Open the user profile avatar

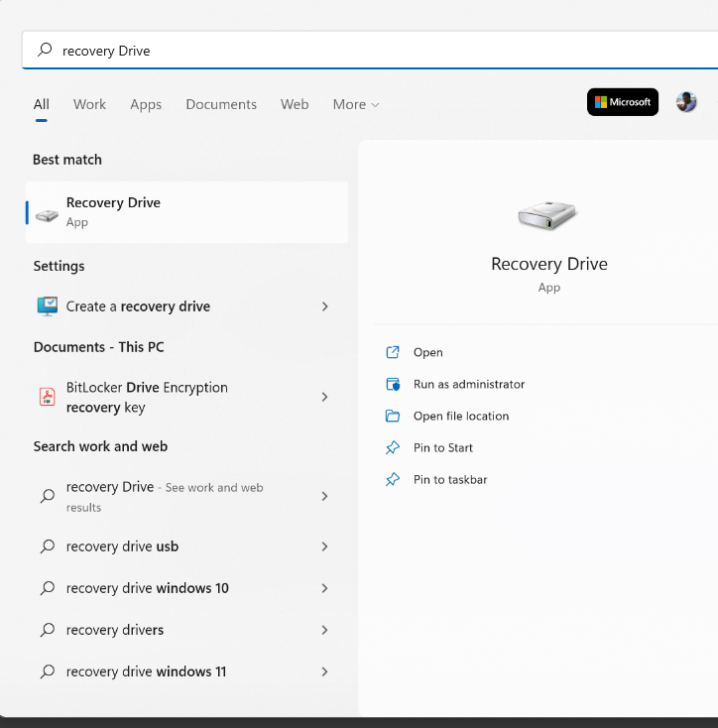[x=686, y=102]
